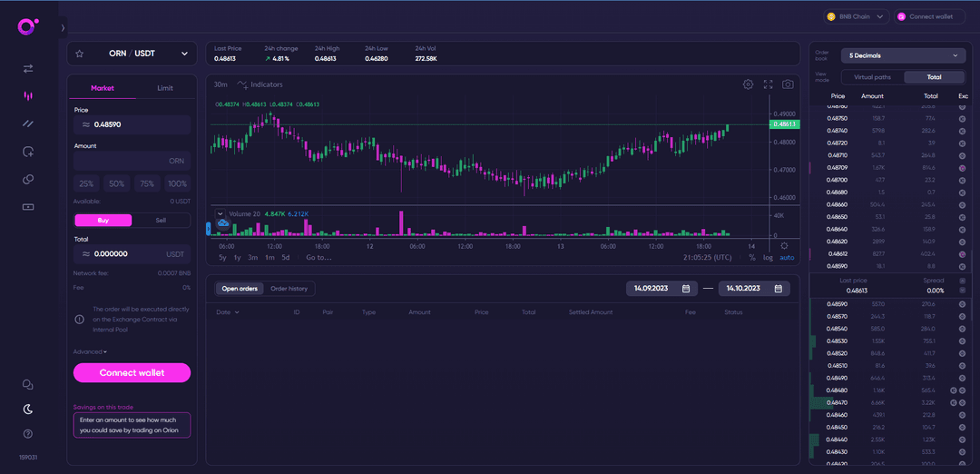Switch to the Limit order tab
The image size is (980, 474).
[165, 88]
